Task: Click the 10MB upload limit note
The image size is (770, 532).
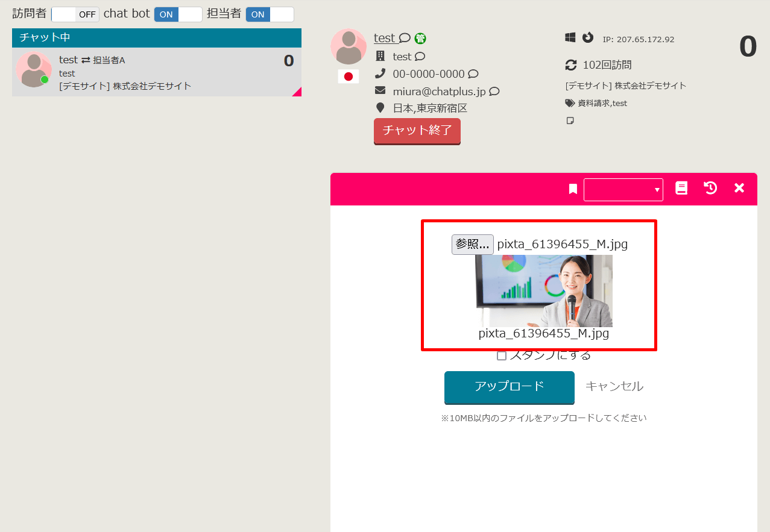Action: coord(544,418)
